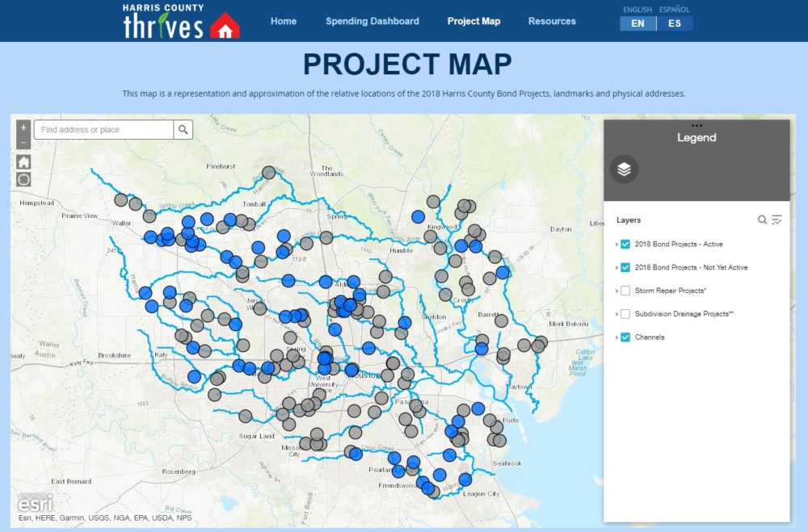Zoom out with the minus button

[x=23, y=143]
